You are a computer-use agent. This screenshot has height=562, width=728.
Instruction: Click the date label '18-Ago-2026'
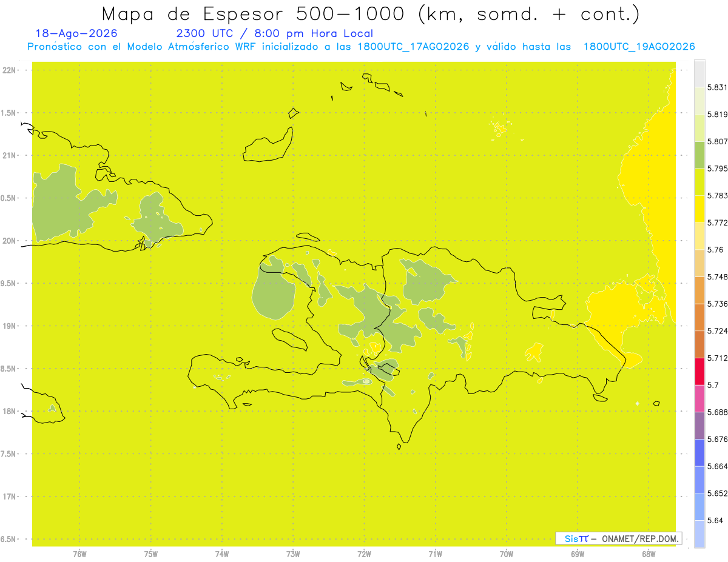[76, 33]
